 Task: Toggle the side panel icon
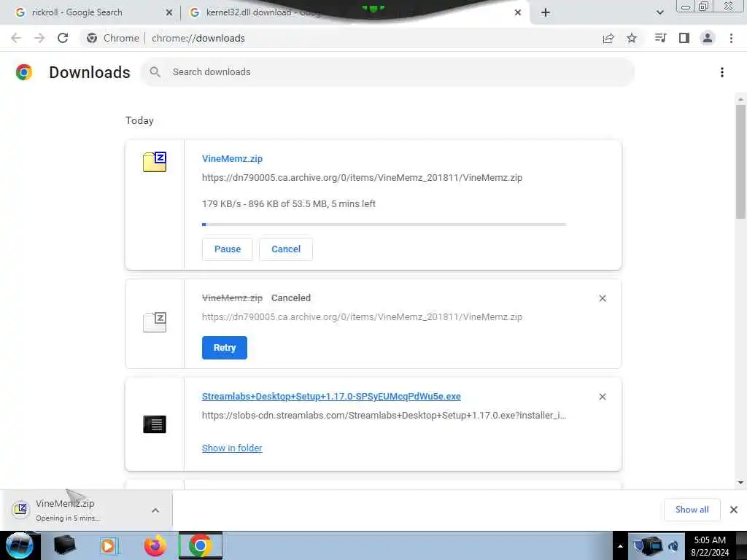click(684, 38)
